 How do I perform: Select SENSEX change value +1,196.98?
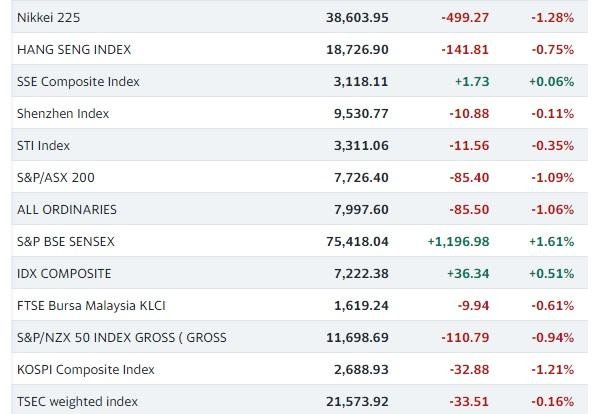[458, 242]
